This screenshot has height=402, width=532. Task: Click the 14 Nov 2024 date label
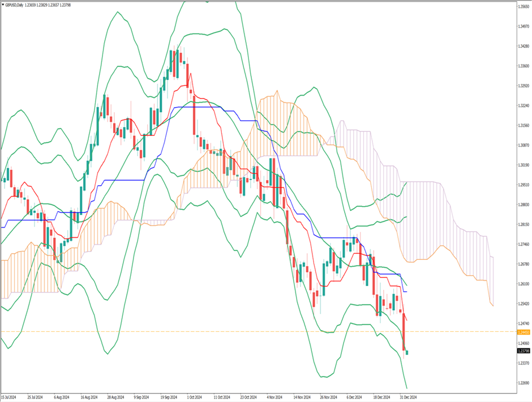pos(301,397)
